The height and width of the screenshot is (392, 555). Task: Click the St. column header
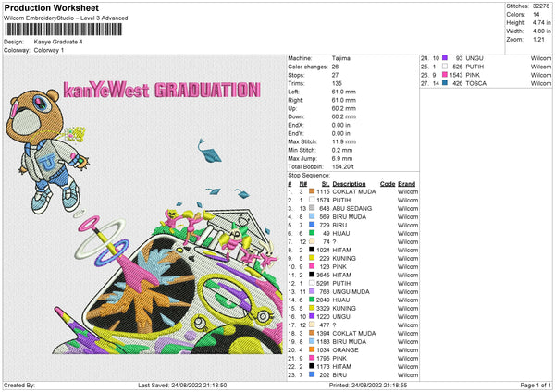[326, 184]
